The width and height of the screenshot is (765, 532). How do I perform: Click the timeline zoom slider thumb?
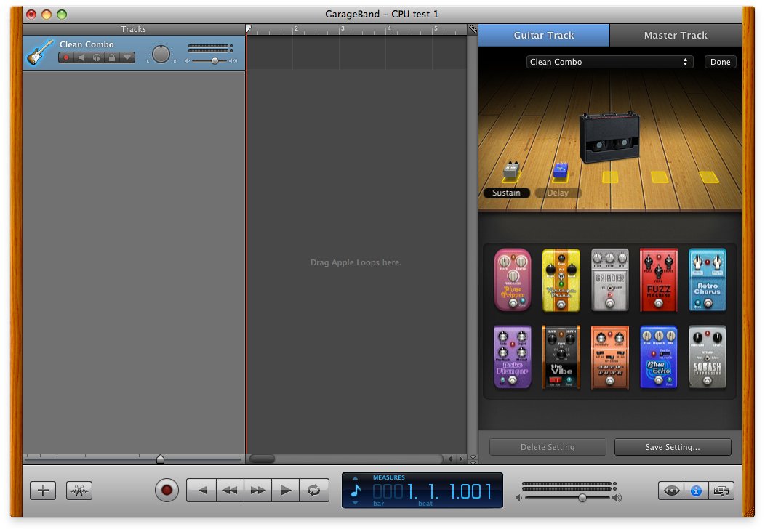(160, 459)
